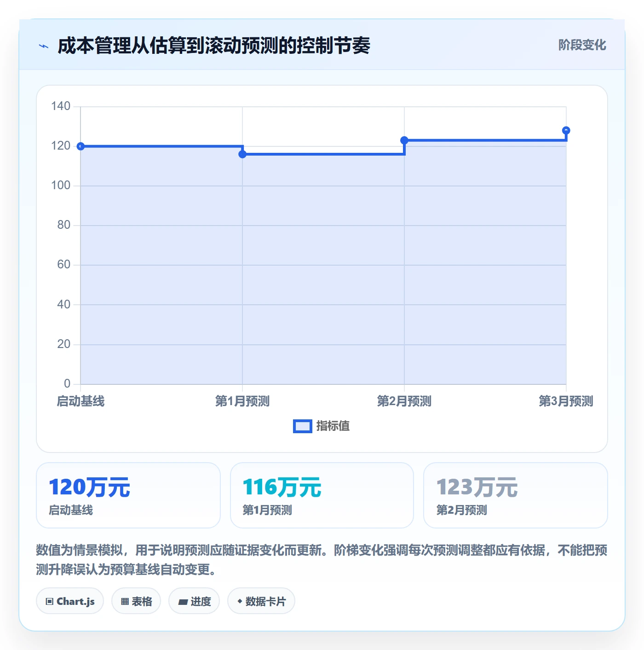Viewport: 644px width, 650px height.
Task: Toggle the 指标值 legend color box
Action: point(302,426)
